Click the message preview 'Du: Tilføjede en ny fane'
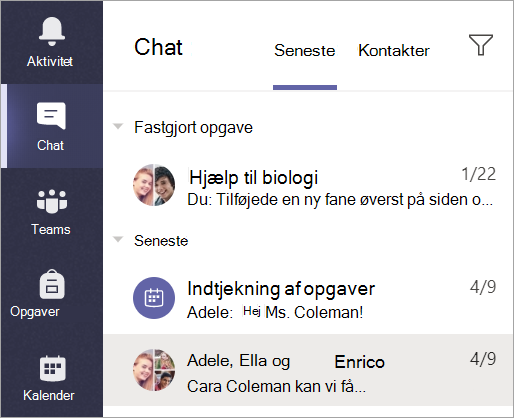The height and width of the screenshot is (418, 514). click(x=340, y=200)
